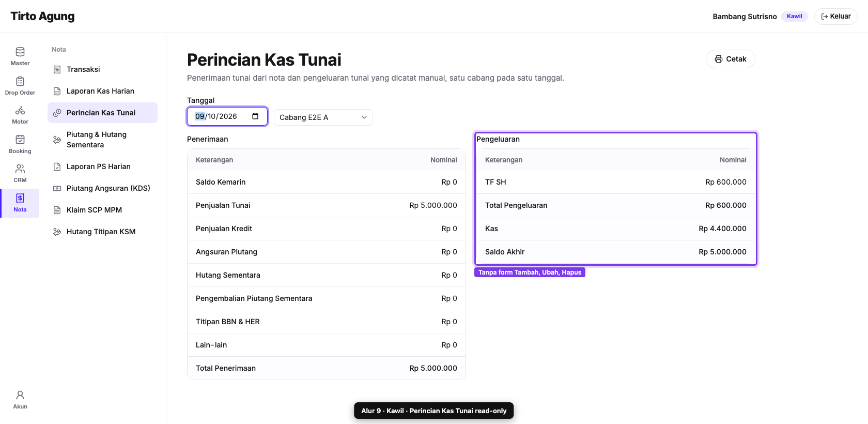The width and height of the screenshot is (868, 424).
Task: Click the Saldo Akhir Rp 5.000.000 value
Action: (722, 252)
